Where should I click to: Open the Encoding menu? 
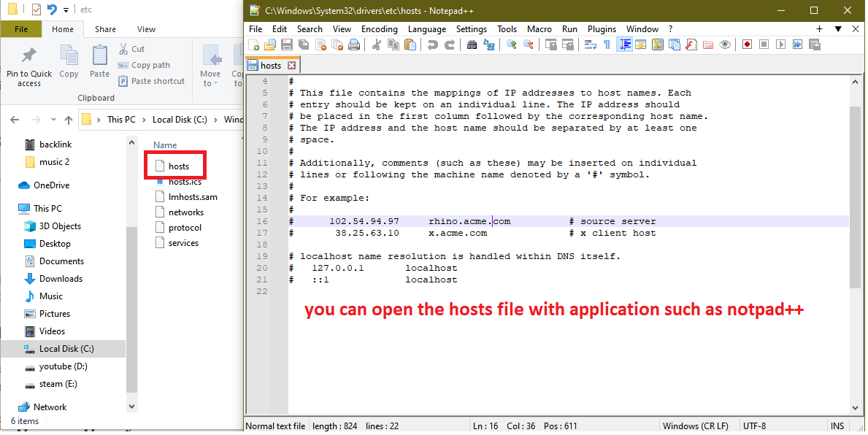(379, 29)
